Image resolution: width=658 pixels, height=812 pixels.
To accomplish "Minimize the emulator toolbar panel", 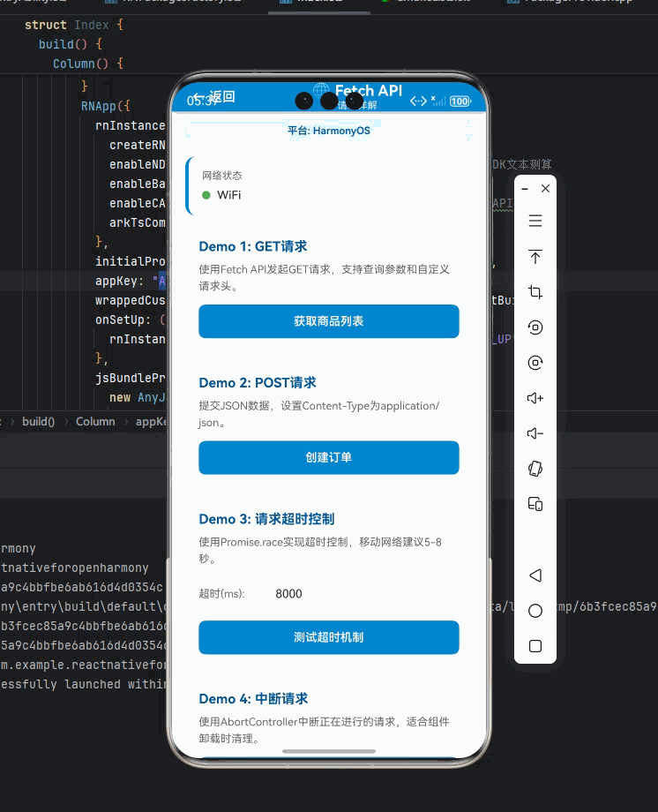I will pos(525,189).
